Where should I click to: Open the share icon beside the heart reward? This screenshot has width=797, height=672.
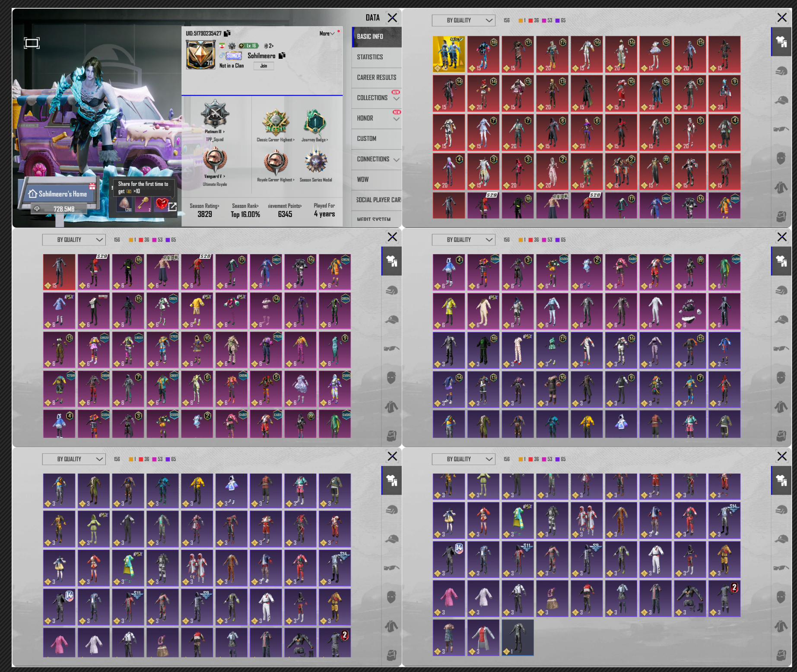point(172,207)
